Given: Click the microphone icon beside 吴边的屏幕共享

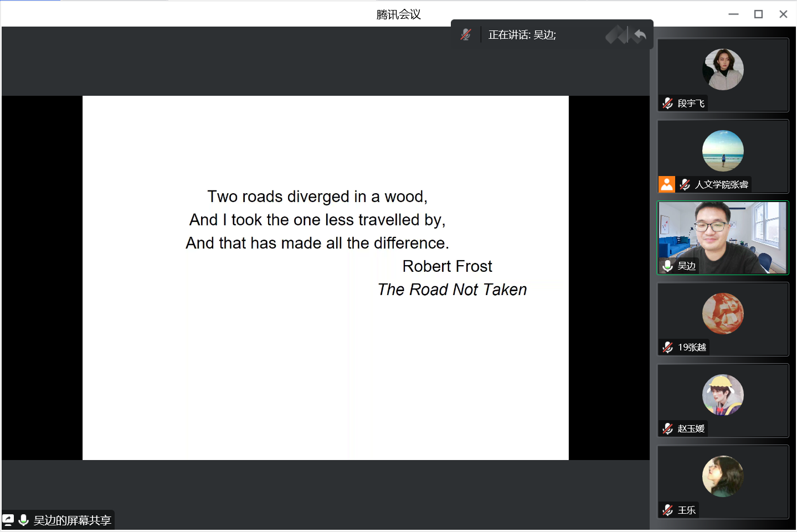Looking at the screenshot, I should coord(24,520).
